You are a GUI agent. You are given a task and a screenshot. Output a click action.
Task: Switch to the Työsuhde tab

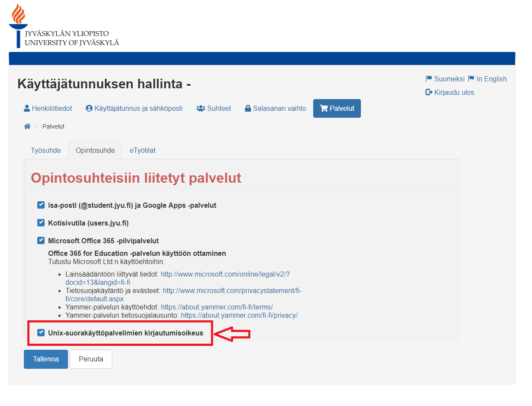point(45,151)
